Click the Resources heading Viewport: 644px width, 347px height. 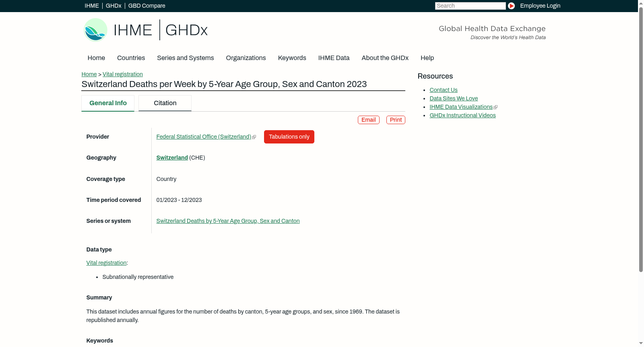click(435, 77)
